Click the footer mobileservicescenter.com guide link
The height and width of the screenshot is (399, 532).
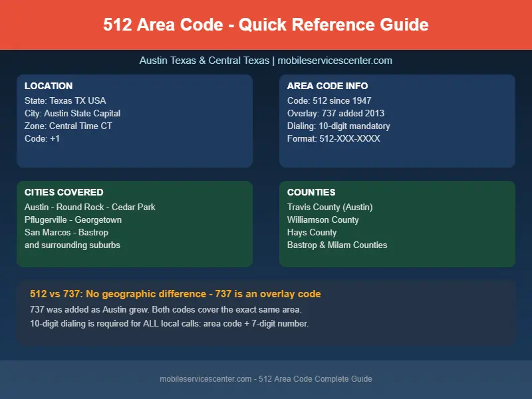[266, 379]
